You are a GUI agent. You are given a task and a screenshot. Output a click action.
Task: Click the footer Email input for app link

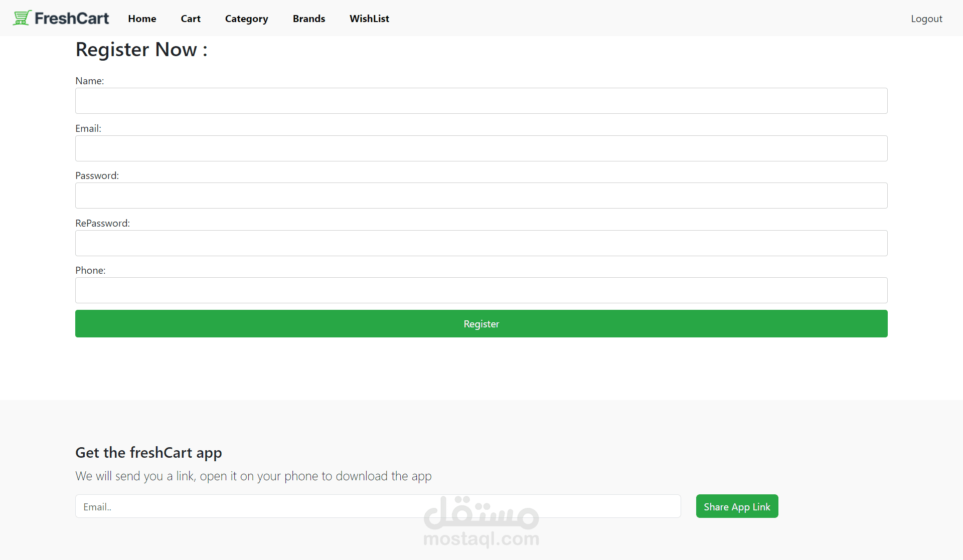tap(378, 506)
